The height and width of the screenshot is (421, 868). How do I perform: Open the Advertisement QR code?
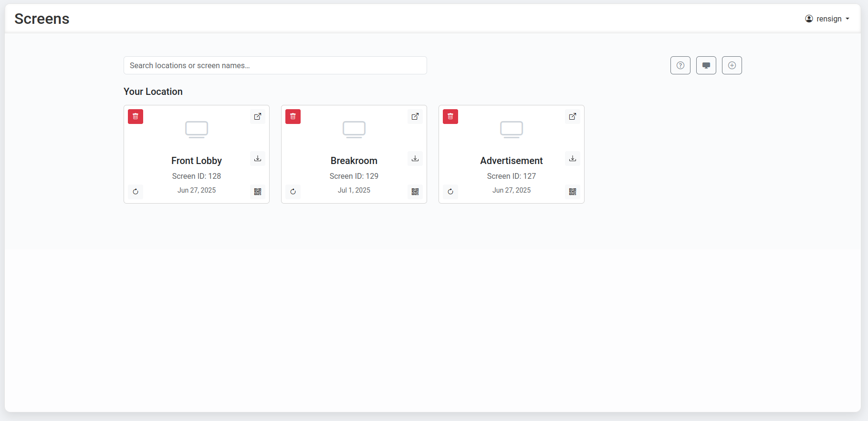coord(573,192)
